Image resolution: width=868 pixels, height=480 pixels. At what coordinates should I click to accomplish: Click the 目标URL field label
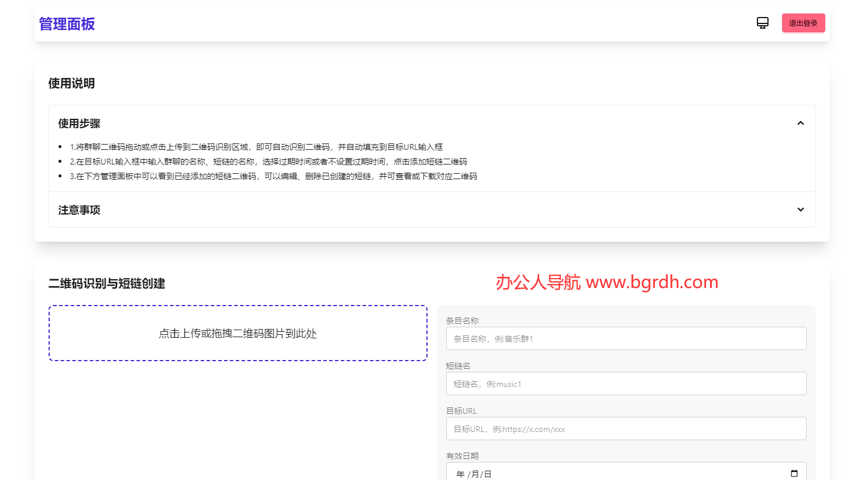coord(461,411)
